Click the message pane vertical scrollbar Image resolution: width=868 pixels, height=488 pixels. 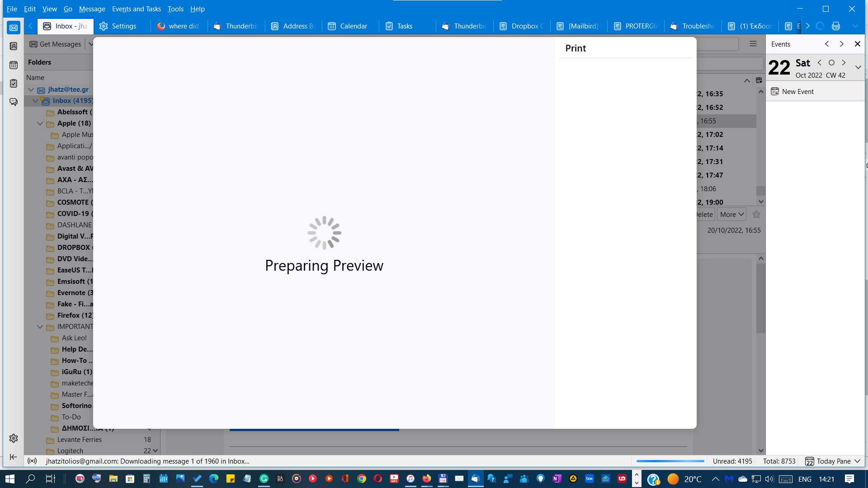(x=761, y=298)
